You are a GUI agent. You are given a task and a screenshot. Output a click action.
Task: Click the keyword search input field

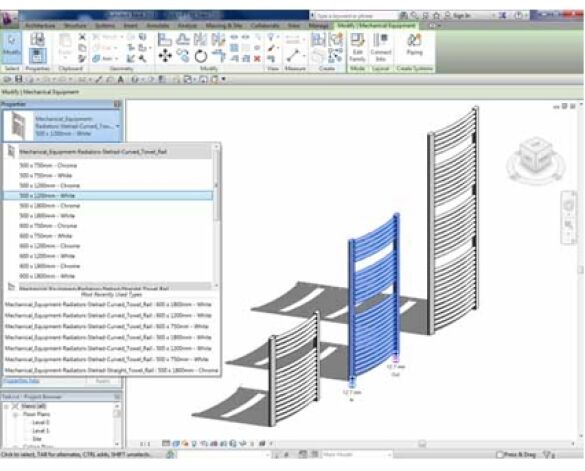[355, 16]
